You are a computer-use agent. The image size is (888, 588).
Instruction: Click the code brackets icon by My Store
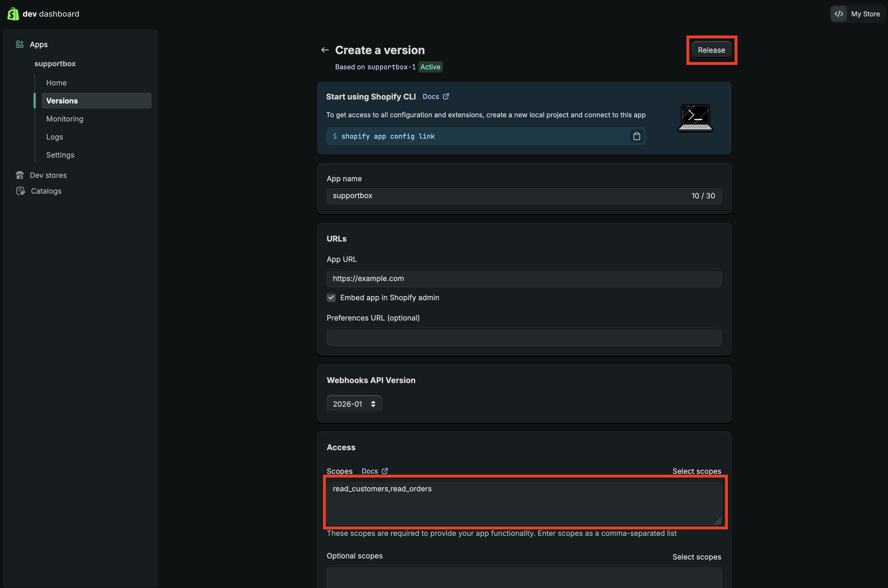click(x=839, y=14)
